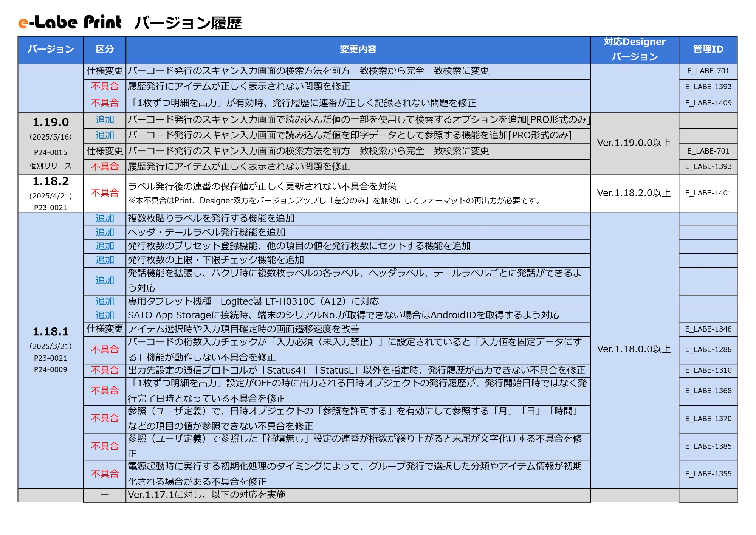Click E_LABE-1310 management ID

pos(708,371)
